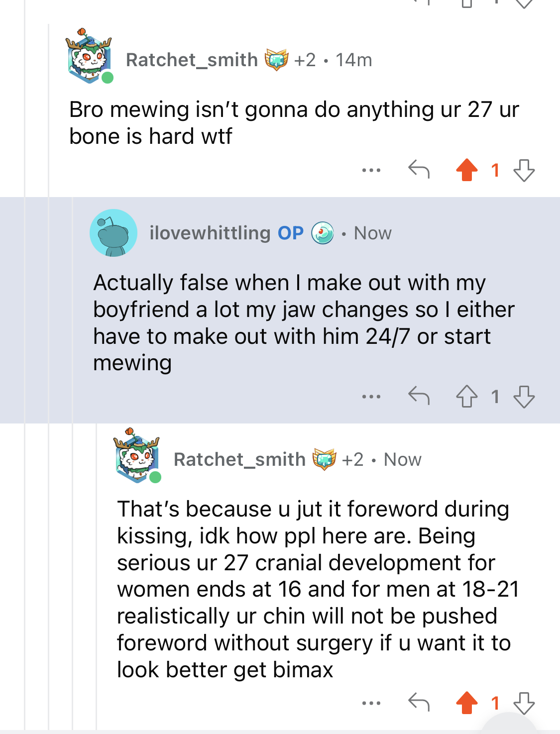
Task: View Ratchet_smith's achievement badge on top comment
Action: (x=276, y=60)
